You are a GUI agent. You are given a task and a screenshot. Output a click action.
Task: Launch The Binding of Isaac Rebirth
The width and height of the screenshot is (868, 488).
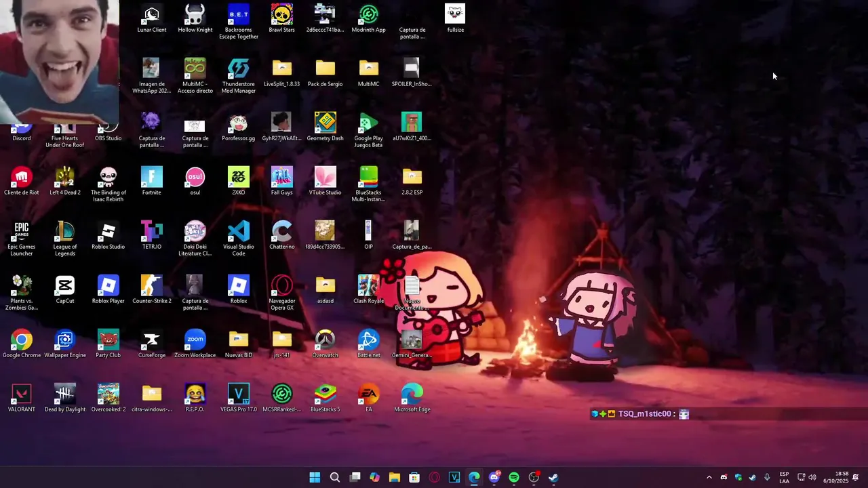(108, 184)
